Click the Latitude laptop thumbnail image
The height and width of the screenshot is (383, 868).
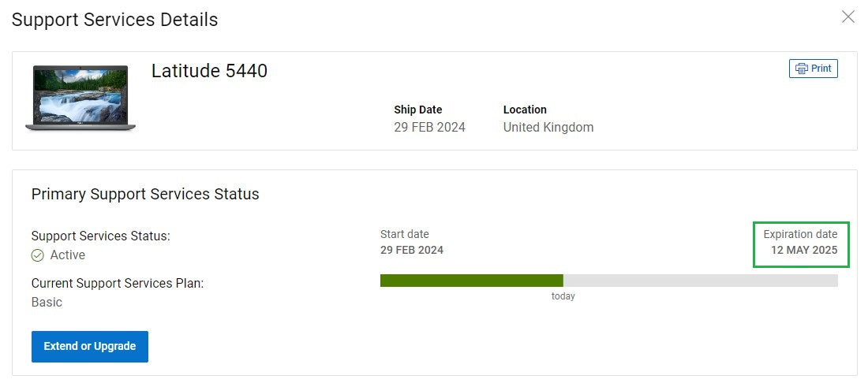click(x=80, y=98)
